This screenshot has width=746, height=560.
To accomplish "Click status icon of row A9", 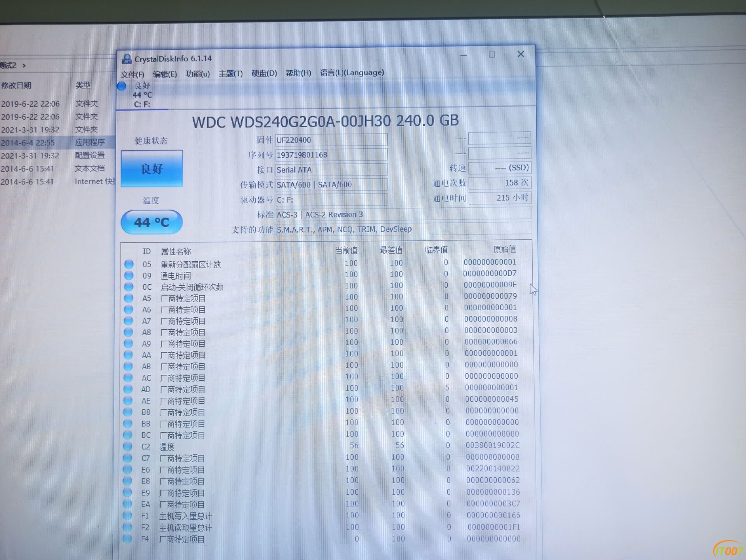I will pos(129,343).
